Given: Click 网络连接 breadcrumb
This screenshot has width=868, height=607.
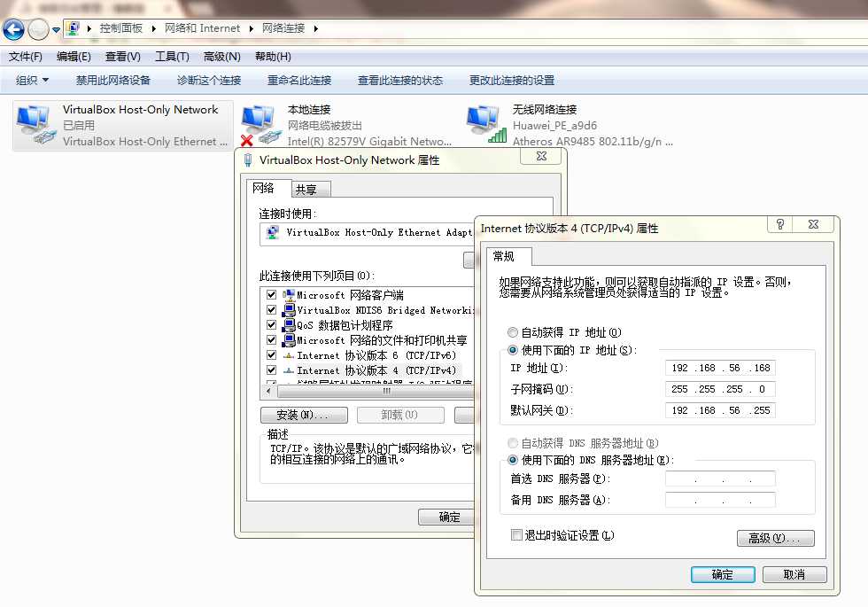Looking at the screenshot, I should pos(283,28).
